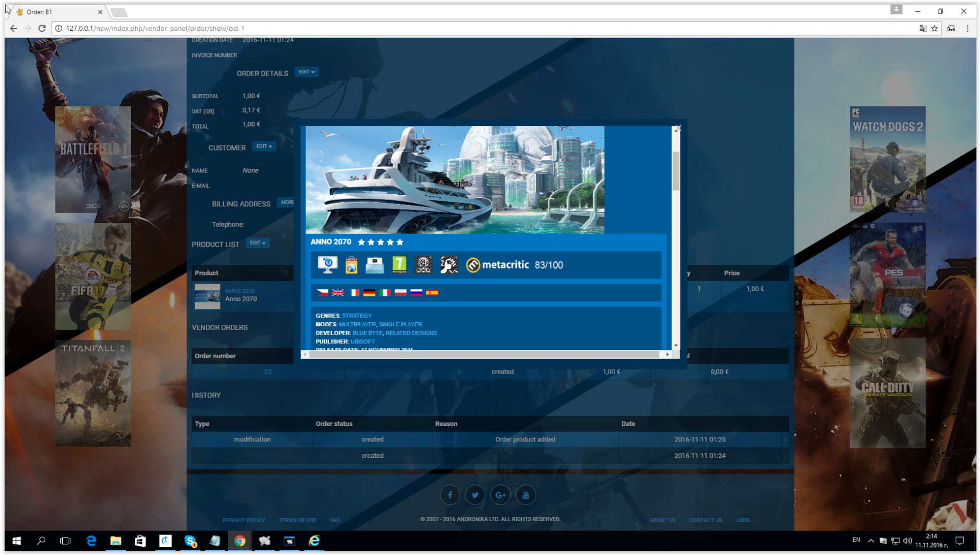Image resolution: width=980 pixels, height=555 pixels.
Task: Click the popup vertical scrollbar thumb
Action: coord(676,171)
